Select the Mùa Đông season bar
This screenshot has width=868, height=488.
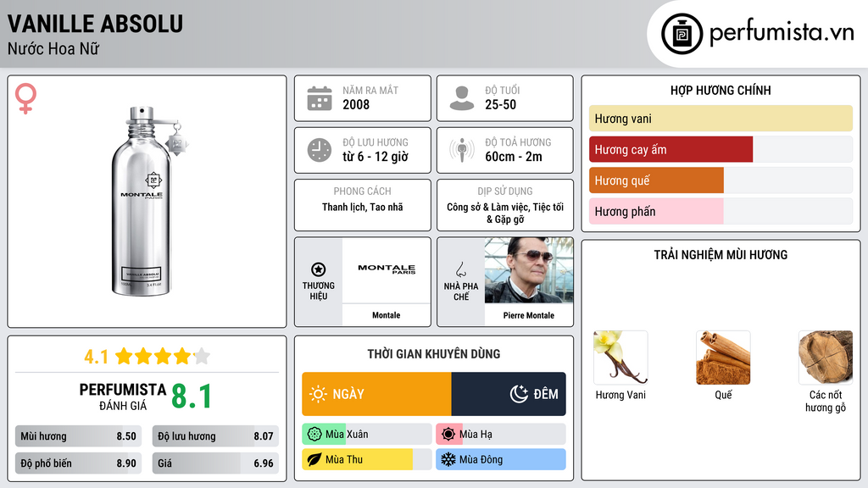(x=500, y=459)
